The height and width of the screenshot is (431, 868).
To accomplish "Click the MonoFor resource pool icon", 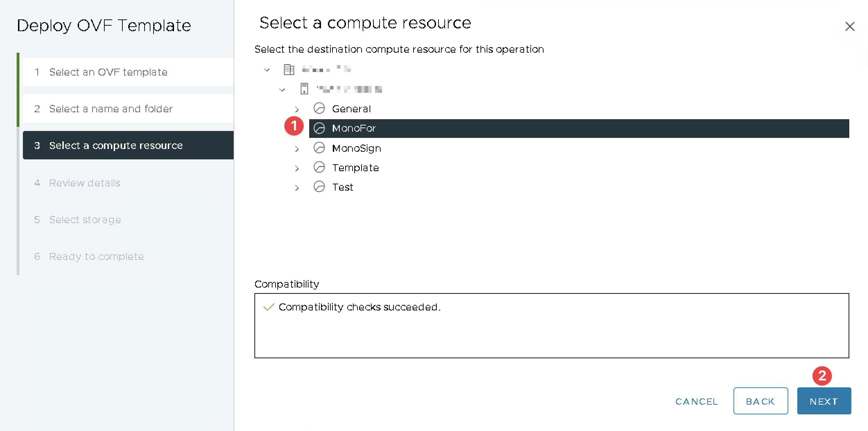I will [319, 128].
